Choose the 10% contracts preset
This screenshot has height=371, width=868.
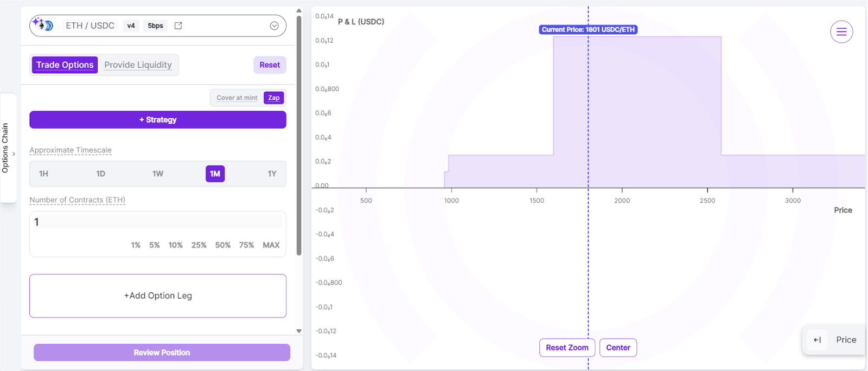tap(176, 245)
